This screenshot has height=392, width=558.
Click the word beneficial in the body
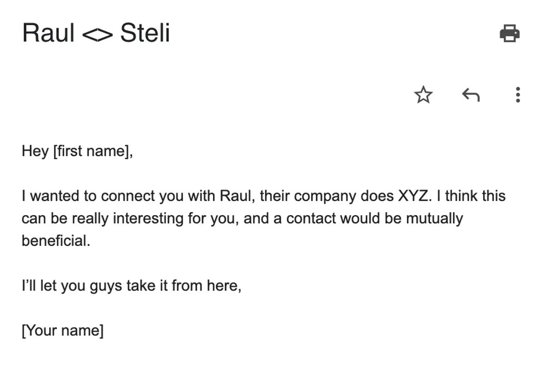tap(56, 241)
